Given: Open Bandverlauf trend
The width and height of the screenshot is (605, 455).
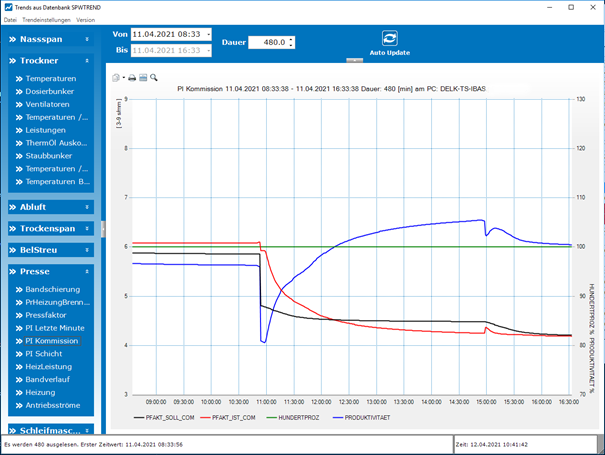Looking at the screenshot, I should [47, 380].
